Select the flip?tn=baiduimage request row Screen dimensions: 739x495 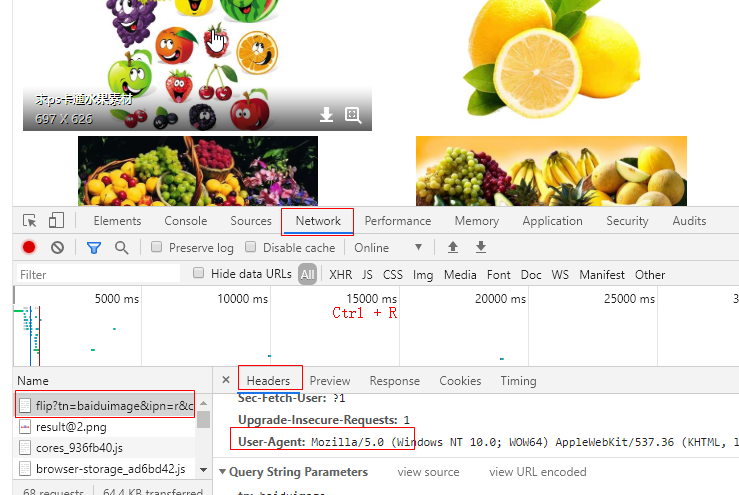click(105, 405)
